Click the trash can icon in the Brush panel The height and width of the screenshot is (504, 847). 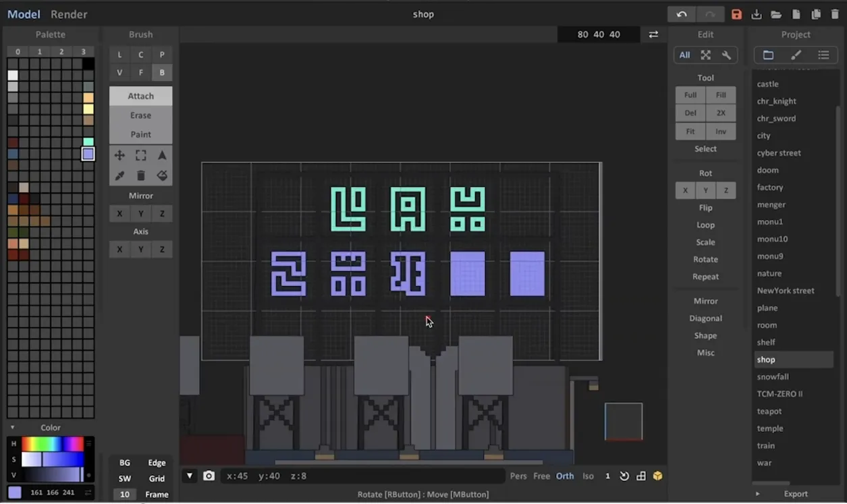tap(140, 175)
